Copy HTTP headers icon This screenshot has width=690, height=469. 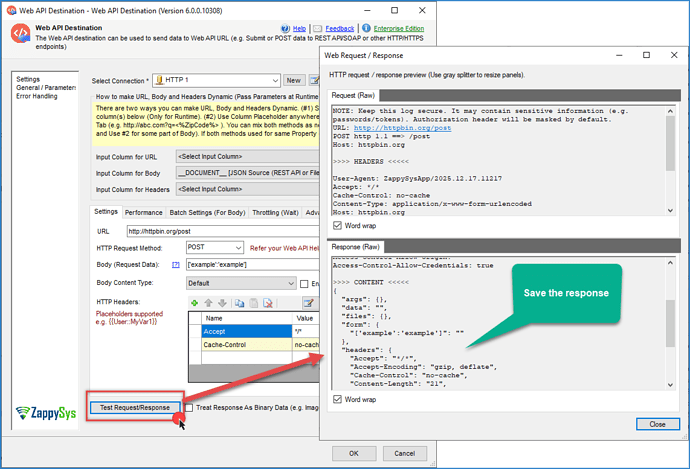[x=239, y=303]
